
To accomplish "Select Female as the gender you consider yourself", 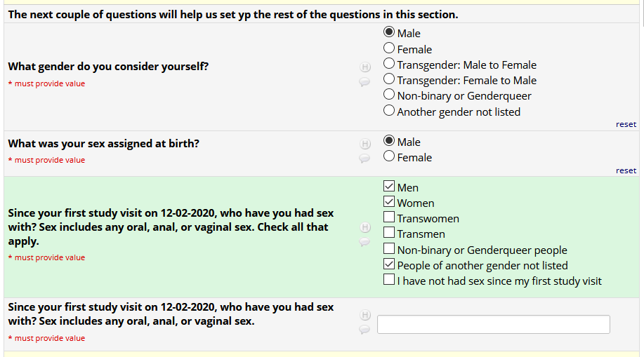I will point(389,48).
